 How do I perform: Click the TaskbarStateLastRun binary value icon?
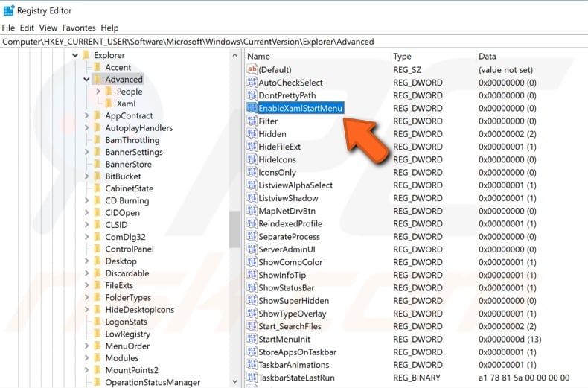(252, 378)
